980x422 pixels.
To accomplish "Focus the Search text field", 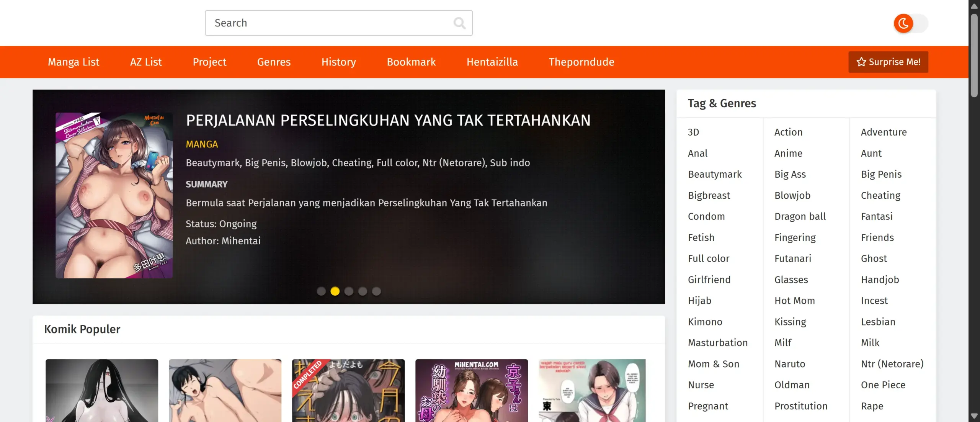I will point(339,23).
